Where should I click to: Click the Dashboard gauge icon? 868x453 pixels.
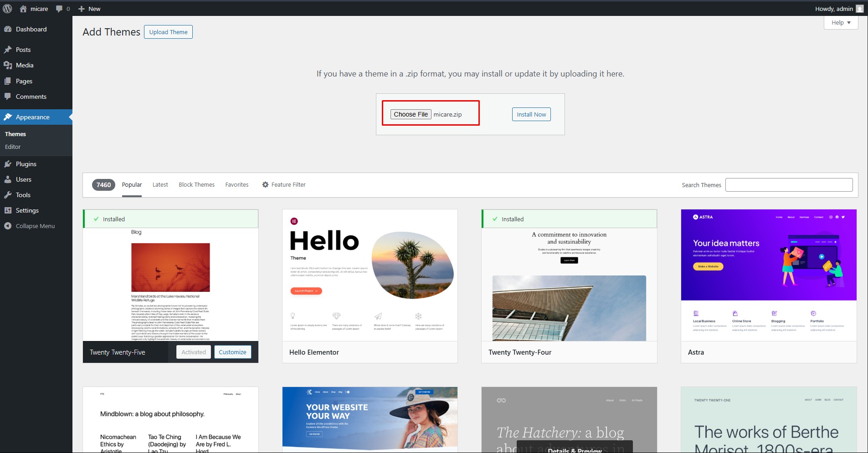coord(8,29)
